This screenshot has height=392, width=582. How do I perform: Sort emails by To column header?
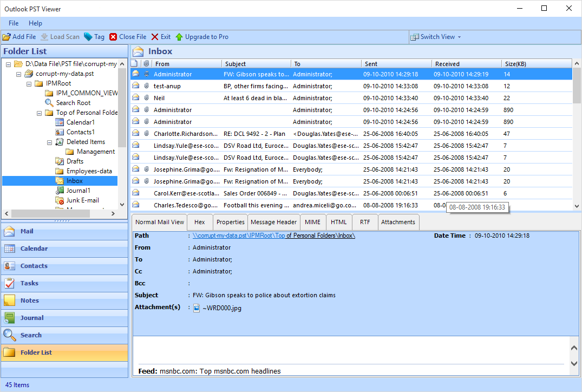[326, 64]
